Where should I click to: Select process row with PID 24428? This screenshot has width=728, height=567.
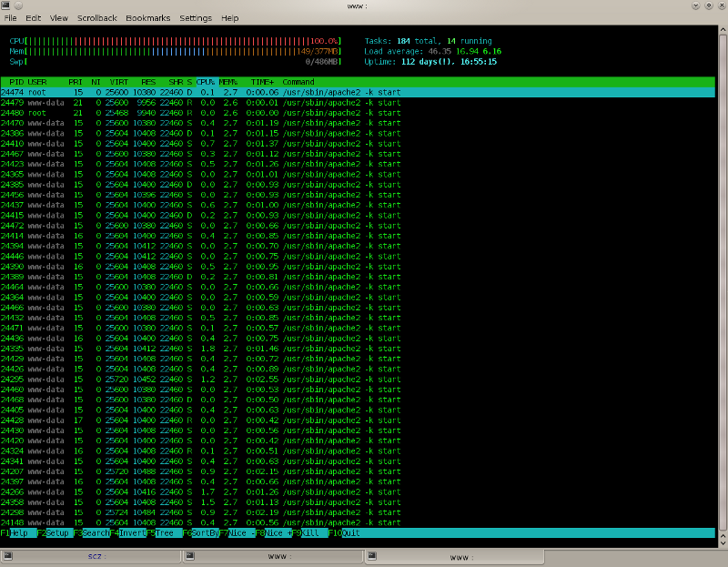point(358,420)
